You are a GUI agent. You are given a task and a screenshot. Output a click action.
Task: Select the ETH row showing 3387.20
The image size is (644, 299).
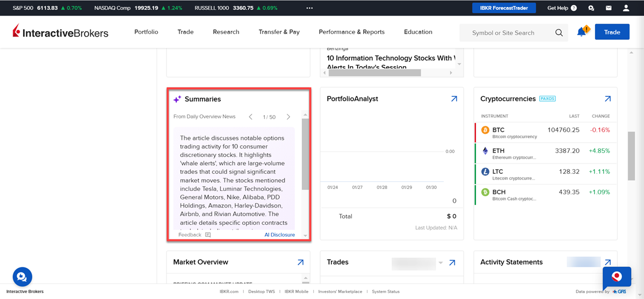tap(546, 153)
